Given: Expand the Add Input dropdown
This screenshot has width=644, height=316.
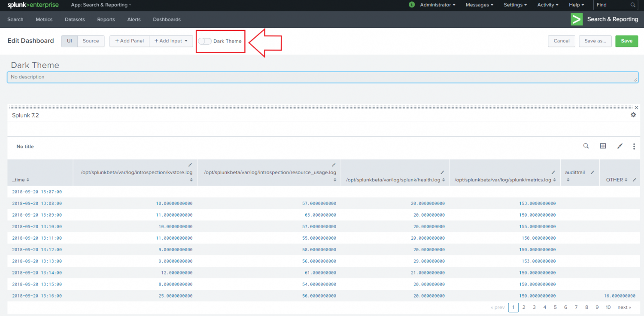Looking at the screenshot, I should tap(171, 41).
